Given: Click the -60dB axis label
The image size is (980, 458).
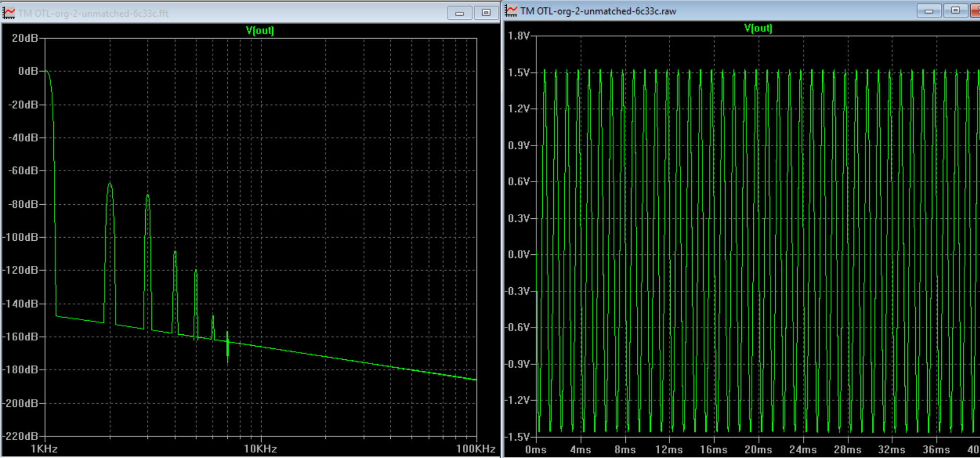Looking at the screenshot, I should (24, 171).
